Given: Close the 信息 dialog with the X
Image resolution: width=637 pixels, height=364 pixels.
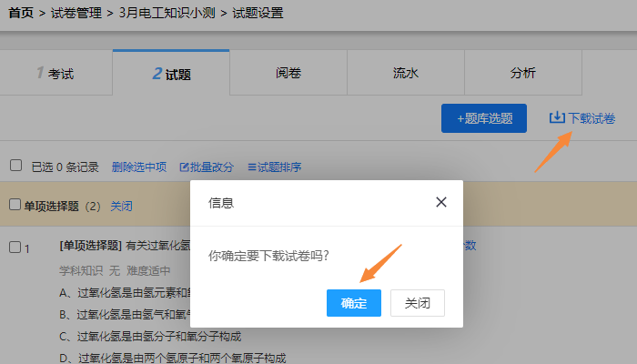Looking at the screenshot, I should pos(441,202).
